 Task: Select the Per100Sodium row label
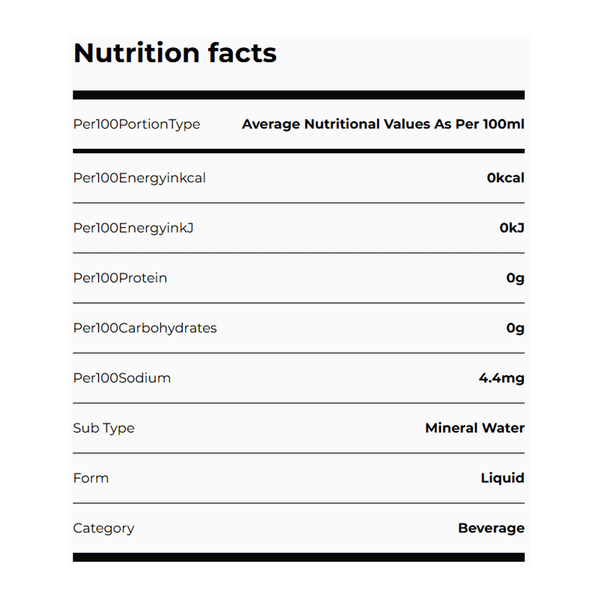(122, 378)
